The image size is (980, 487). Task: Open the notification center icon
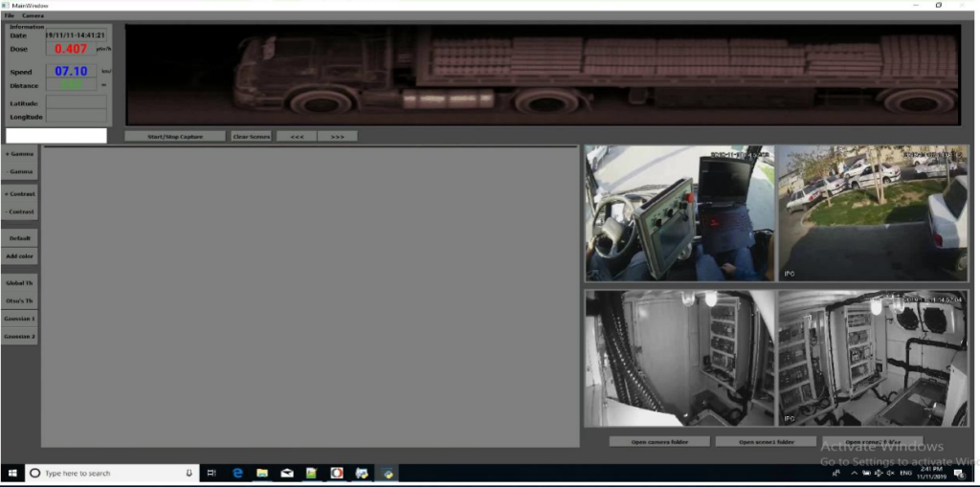point(959,473)
